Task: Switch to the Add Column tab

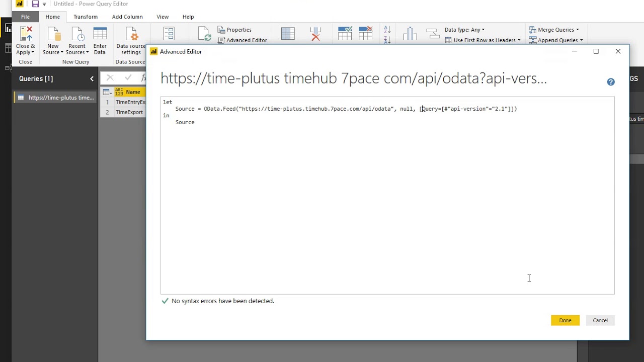Action: pos(127,17)
